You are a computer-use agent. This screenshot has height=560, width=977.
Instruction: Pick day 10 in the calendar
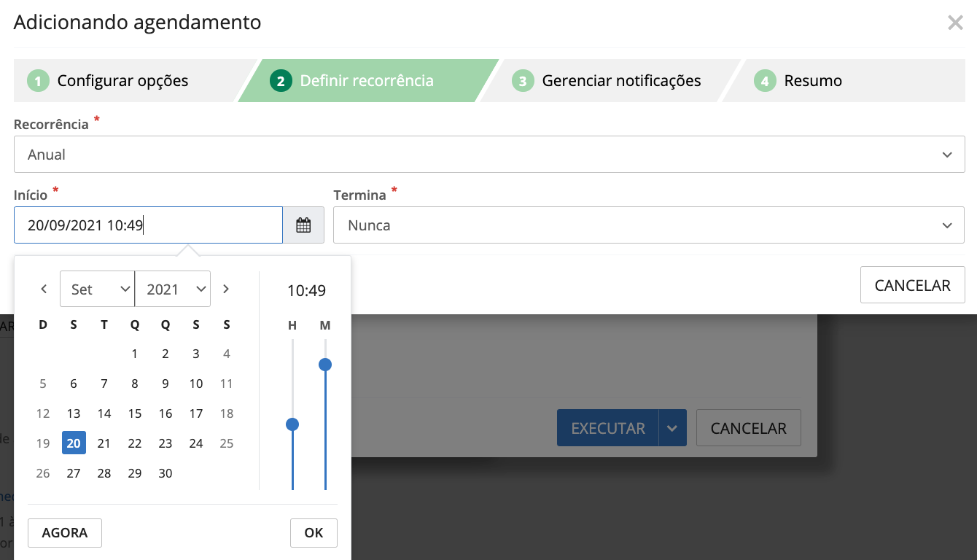(x=196, y=384)
